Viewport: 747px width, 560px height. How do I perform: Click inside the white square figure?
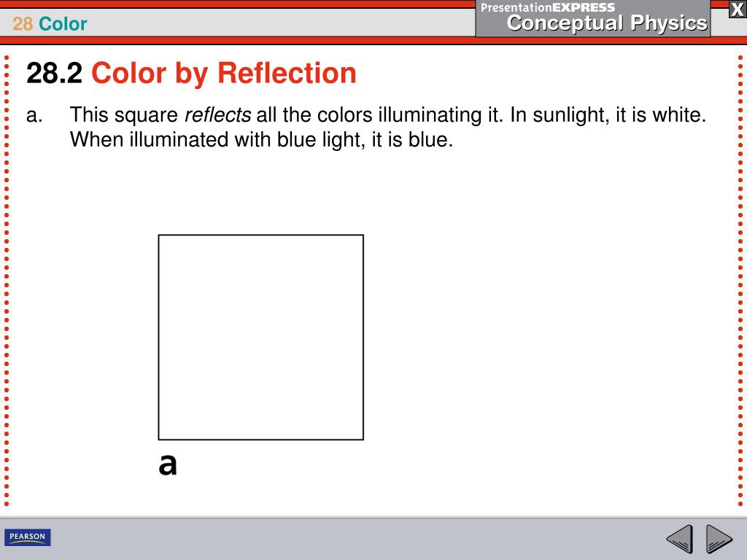coord(260,337)
